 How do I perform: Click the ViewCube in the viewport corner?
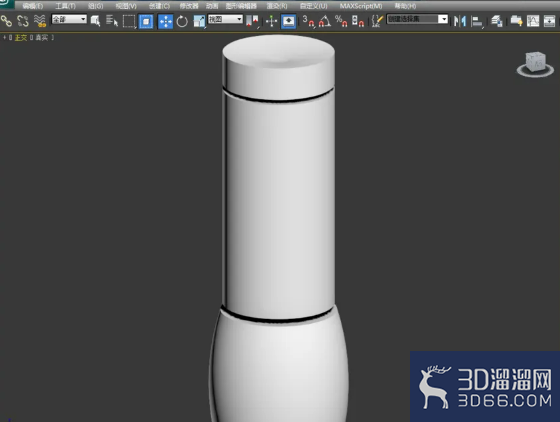click(x=535, y=64)
